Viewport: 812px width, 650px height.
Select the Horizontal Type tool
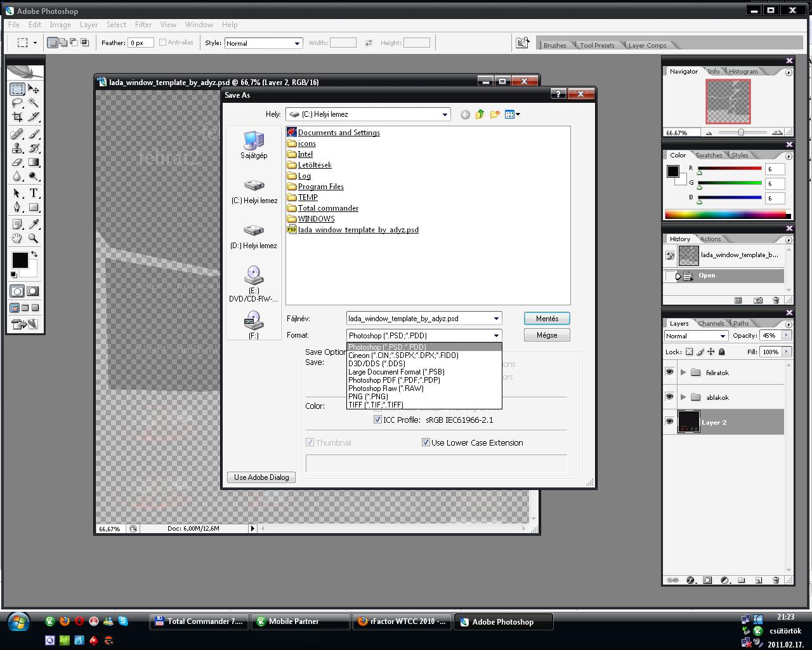pos(34,193)
